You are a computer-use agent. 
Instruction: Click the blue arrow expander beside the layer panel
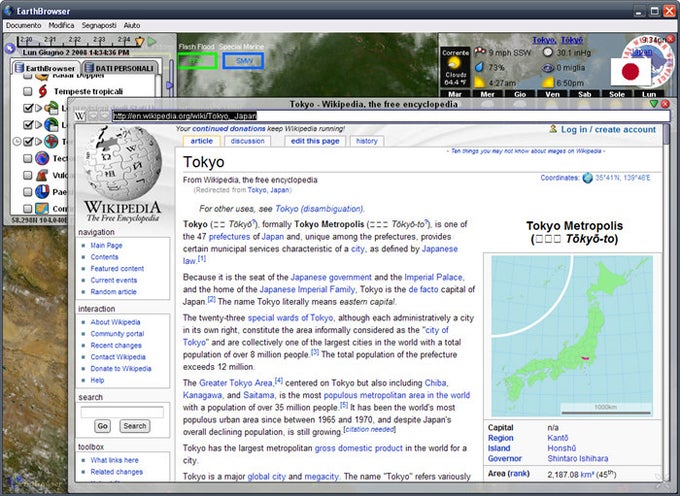click(170, 85)
